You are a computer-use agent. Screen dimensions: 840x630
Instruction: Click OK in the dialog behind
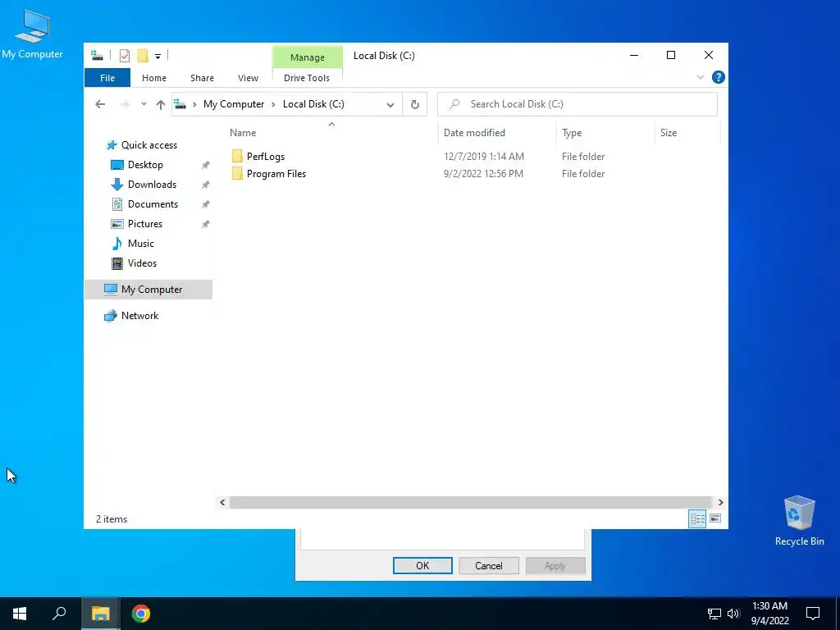point(422,566)
